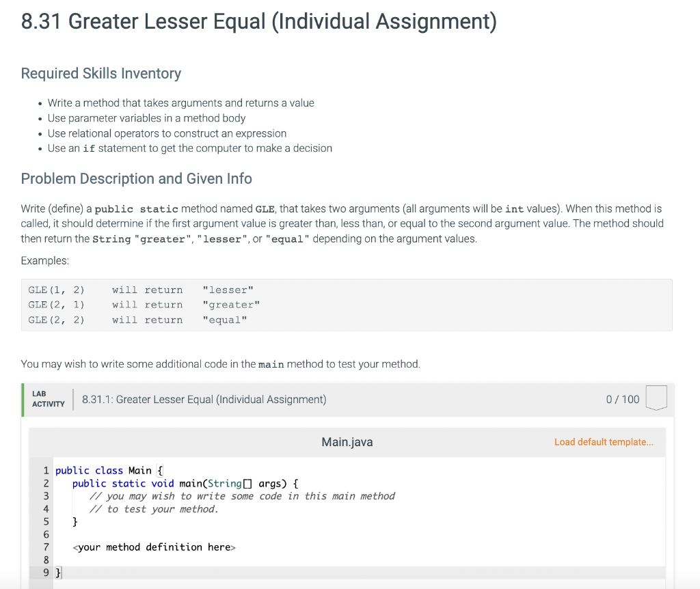Click the 0 / 100 score indicator
The image size is (700, 589).
621,399
